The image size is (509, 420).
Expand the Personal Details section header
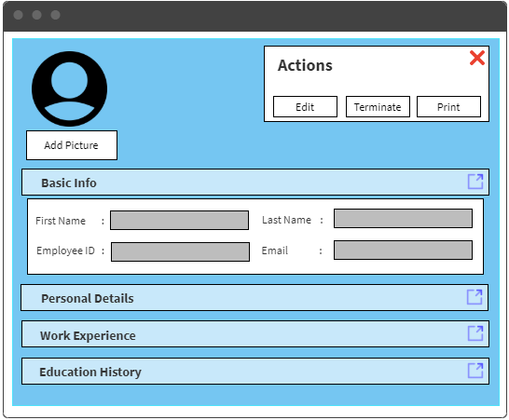click(x=254, y=298)
